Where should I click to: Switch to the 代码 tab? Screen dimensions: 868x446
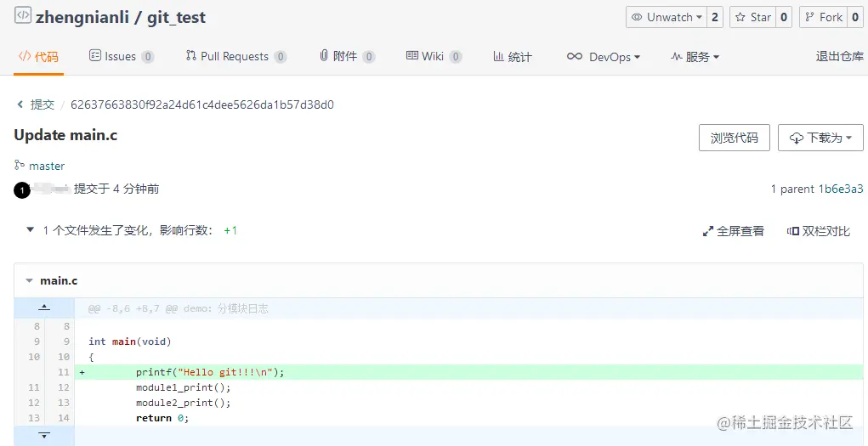tap(38, 56)
